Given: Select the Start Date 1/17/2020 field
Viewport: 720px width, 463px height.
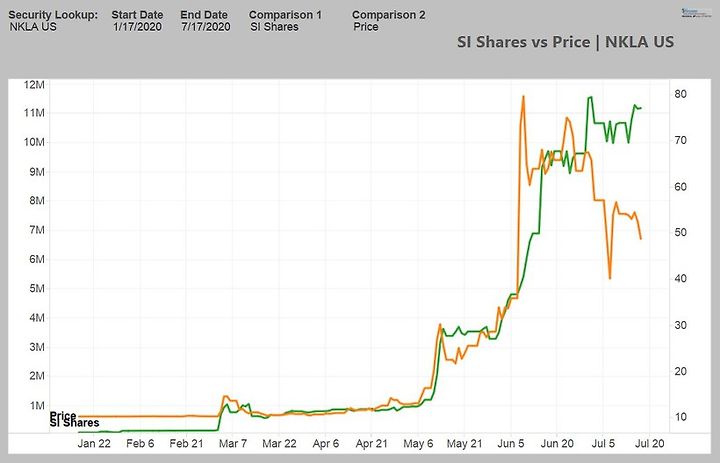Looking at the screenshot, I should [137, 27].
